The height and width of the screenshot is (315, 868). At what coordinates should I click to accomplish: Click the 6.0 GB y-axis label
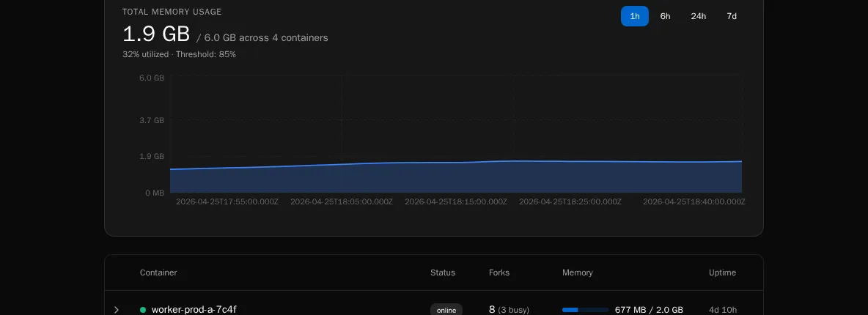(x=152, y=78)
